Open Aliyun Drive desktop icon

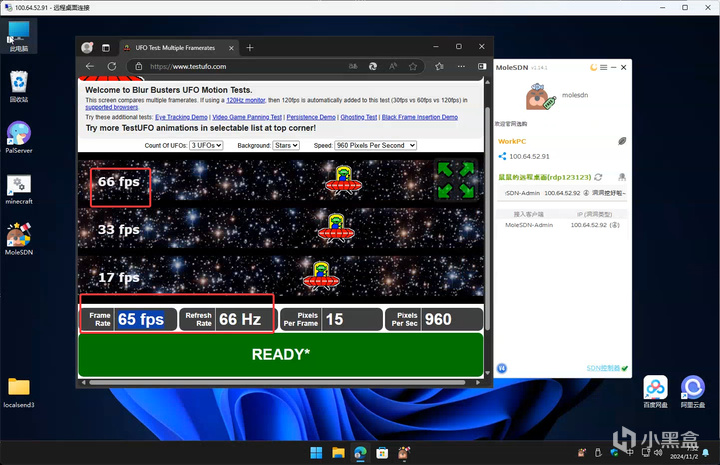coord(692,392)
